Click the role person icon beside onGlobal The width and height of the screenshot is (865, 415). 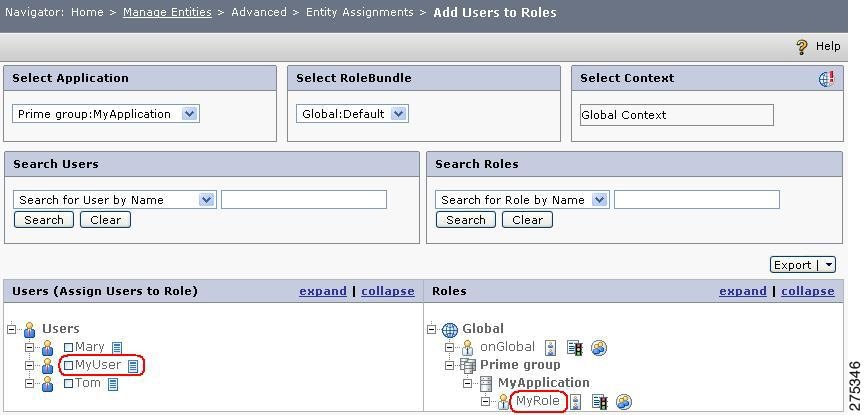click(468, 348)
